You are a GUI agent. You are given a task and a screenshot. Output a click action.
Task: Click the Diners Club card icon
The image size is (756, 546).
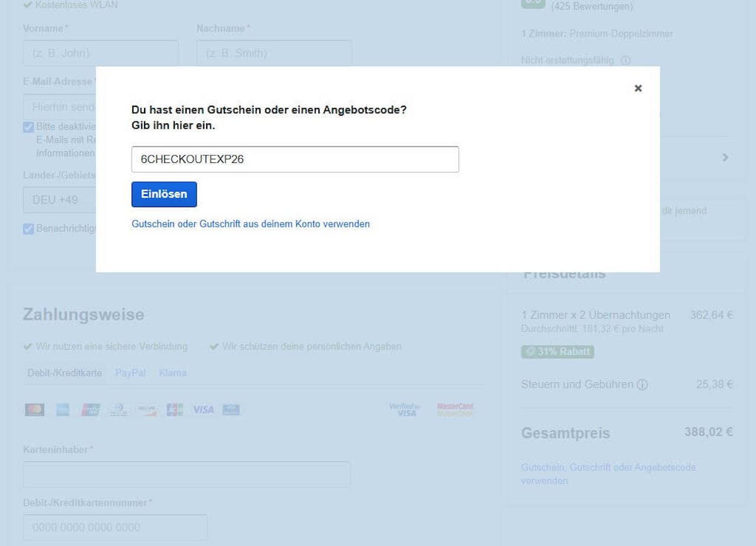[119, 410]
